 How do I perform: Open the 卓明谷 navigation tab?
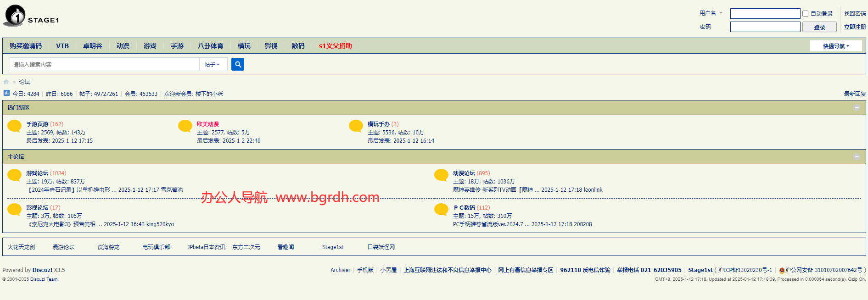92,46
